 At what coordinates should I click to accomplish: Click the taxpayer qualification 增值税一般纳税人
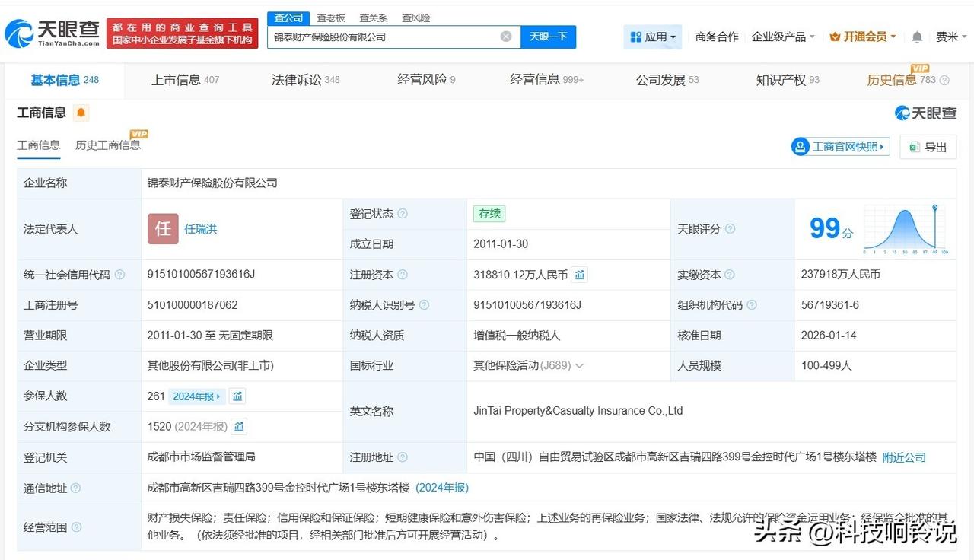click(x=517, y=336)
